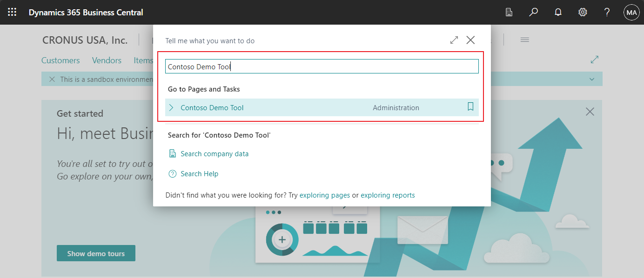644x278 pixels.
Task: Open the app launcher waffle menu
Action: point(12,13)
